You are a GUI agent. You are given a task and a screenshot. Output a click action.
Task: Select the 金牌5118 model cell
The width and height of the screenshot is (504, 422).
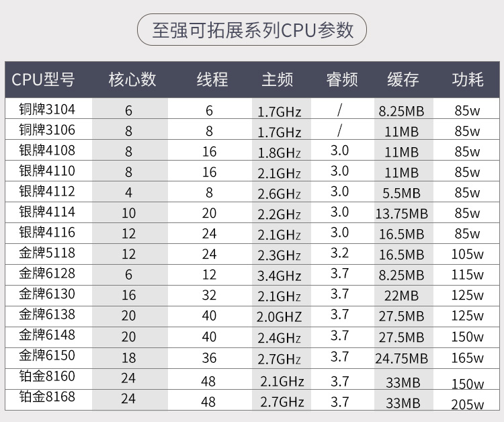click(47, 253)
